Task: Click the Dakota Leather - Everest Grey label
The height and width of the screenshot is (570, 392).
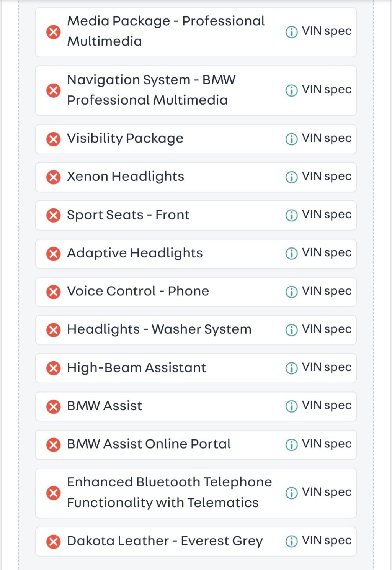Action: pos(165,541)
